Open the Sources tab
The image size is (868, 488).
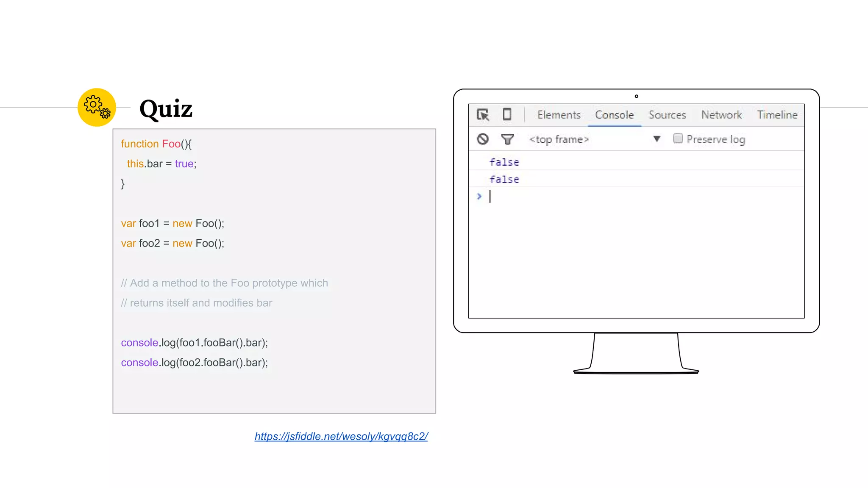667,115
